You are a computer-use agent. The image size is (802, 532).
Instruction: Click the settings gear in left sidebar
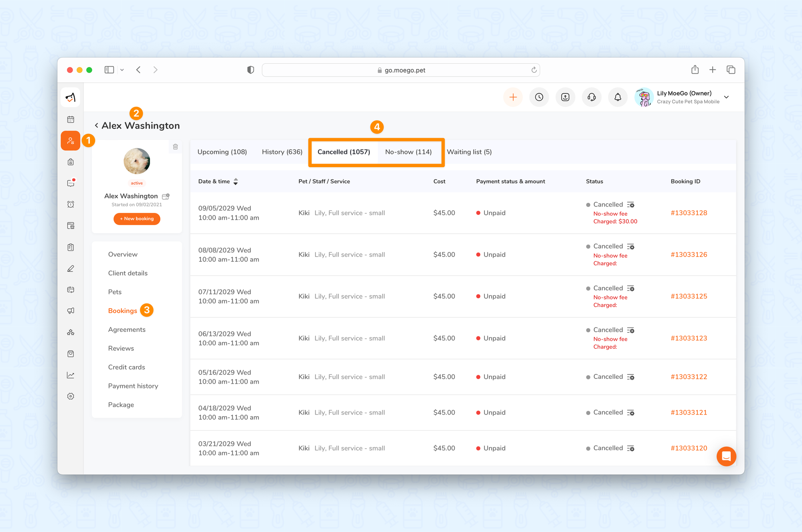pos(71,396)
